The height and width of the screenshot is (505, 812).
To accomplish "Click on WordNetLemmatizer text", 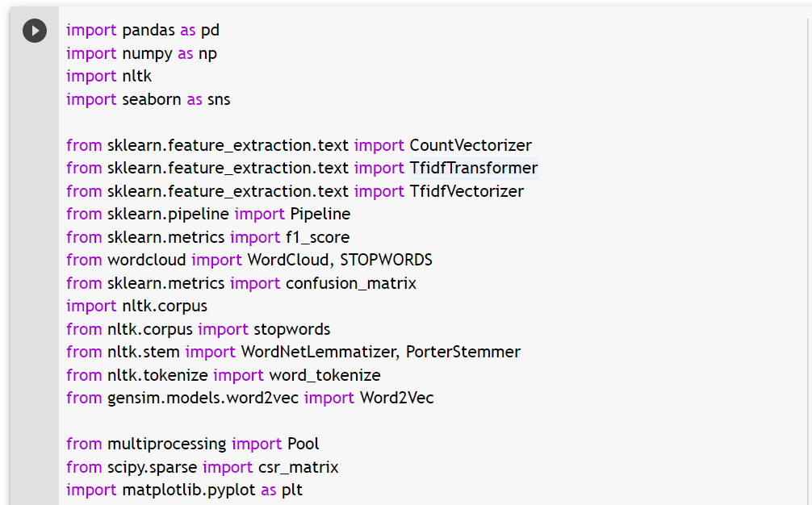I will [320, 352].
